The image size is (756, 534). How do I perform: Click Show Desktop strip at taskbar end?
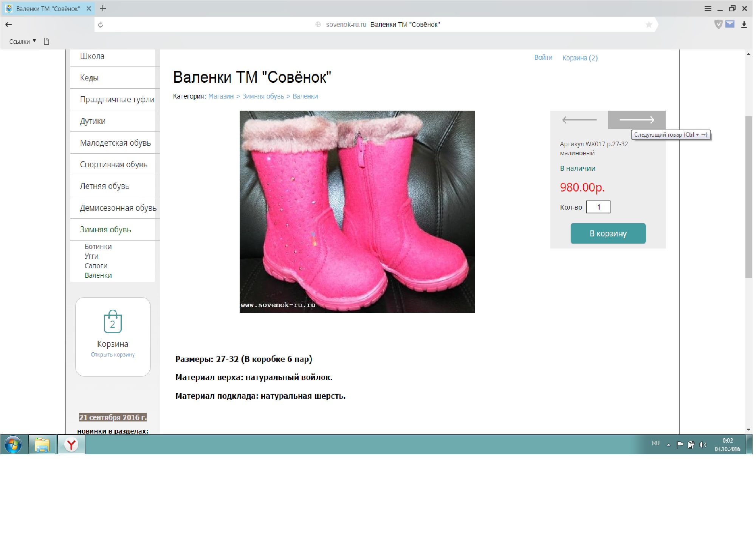[749, 444]
